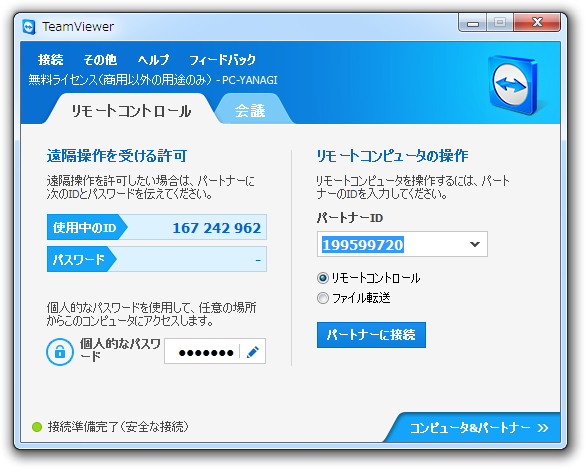
Task: Minimize the TeamViewer window
Action: (473, 23)
